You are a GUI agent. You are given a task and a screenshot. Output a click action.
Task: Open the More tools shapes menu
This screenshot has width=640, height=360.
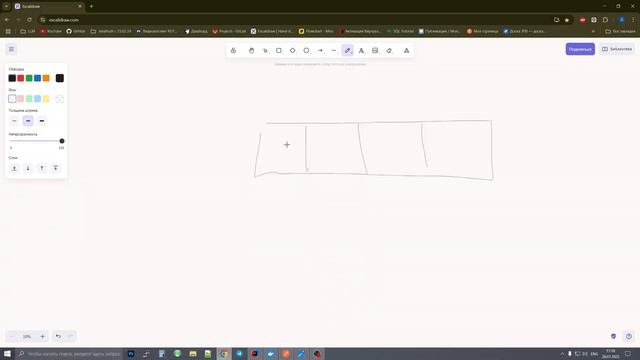point(407,51)
